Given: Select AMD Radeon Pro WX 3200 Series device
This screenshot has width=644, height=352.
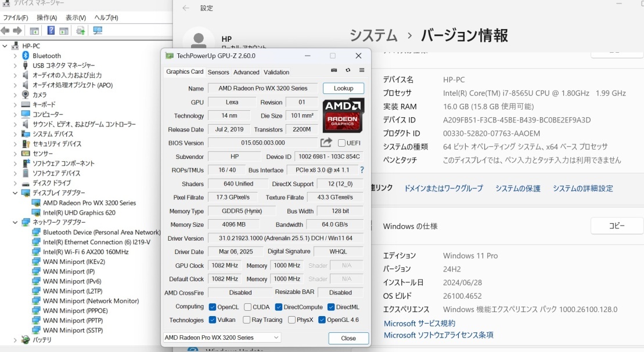Looking at the screenshot, I should click(89, 203).
